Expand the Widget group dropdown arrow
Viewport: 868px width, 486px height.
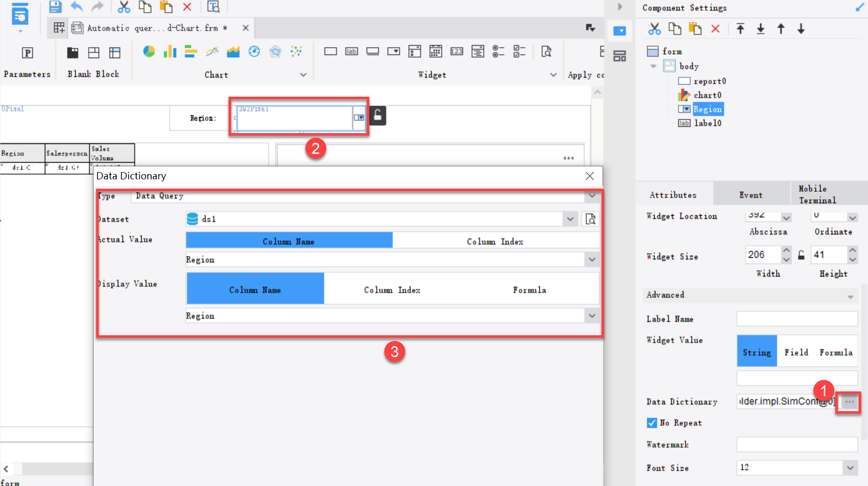click(x=553, y=75)
